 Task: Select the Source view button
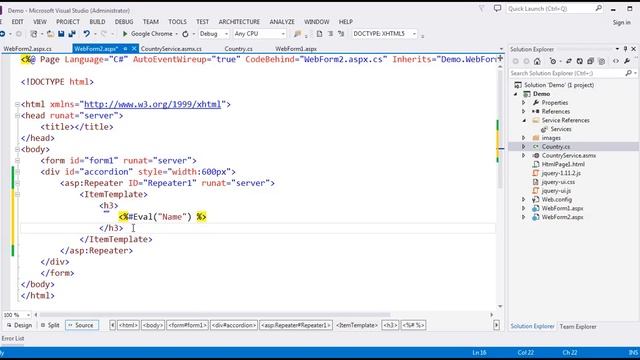[x=81, y=325]
